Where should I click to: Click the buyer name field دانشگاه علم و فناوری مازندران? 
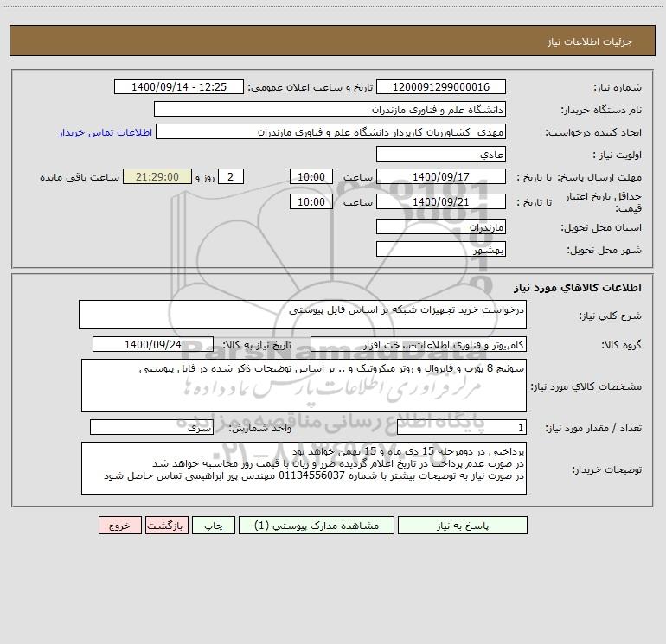point(330,109)
